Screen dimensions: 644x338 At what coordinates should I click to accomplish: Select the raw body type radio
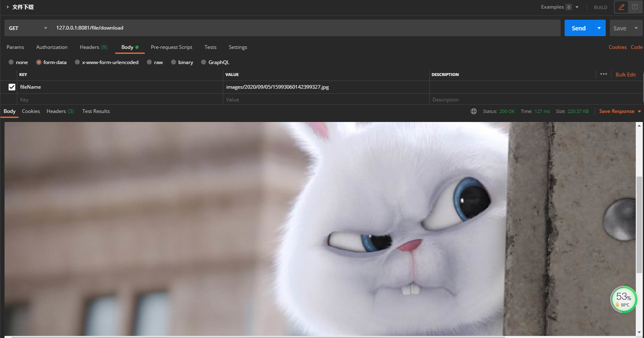click(x=149, y=62)
